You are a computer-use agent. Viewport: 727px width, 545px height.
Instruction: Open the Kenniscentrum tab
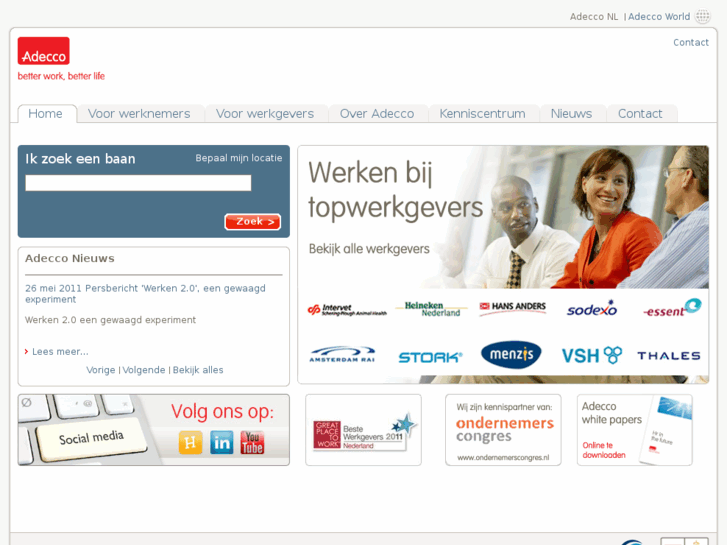(484, 114)
